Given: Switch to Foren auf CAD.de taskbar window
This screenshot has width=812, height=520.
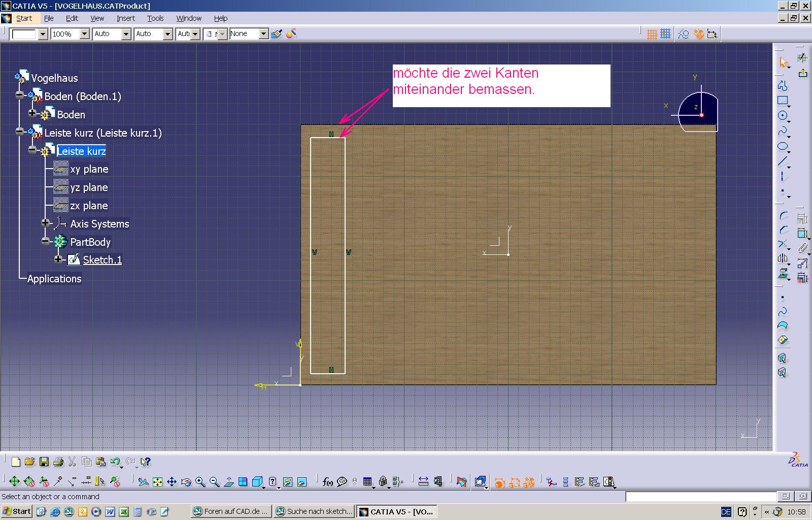Looking at the screenshot, I should (x=231, y=511).
